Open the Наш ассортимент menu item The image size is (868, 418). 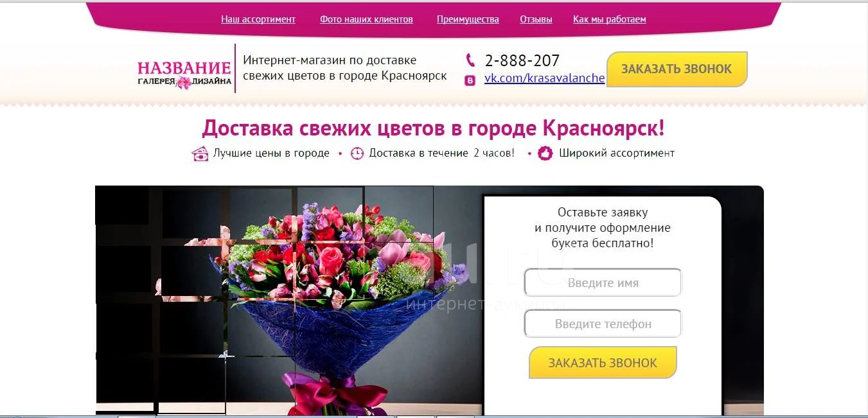click(258, 19)
